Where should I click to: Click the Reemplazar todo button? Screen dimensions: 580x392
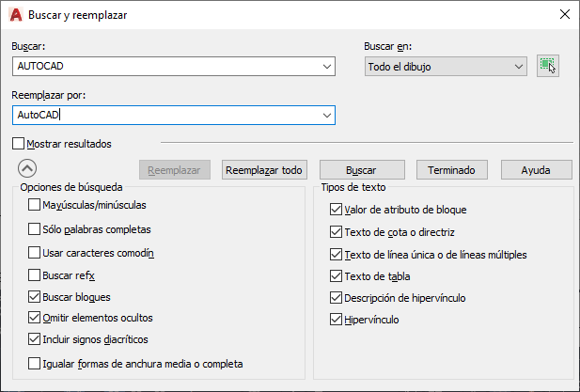[265, 170]
